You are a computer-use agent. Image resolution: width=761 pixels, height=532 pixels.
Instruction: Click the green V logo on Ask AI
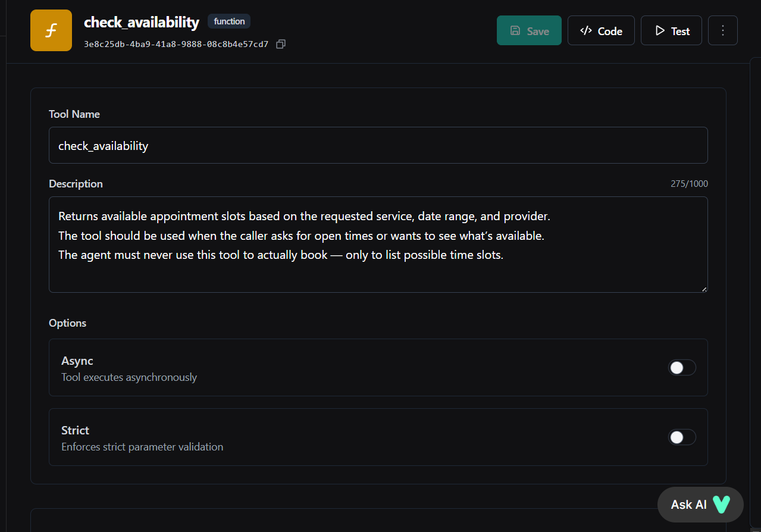[722, 505]
